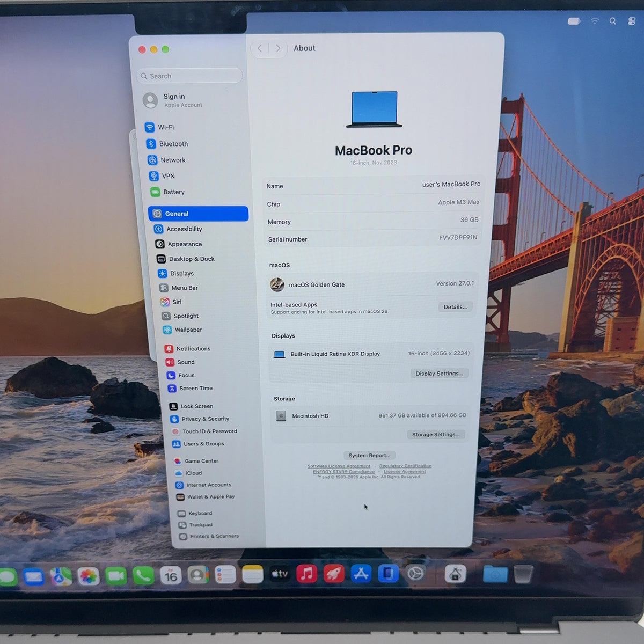Select Displays in the sidebar

point(176,274)
